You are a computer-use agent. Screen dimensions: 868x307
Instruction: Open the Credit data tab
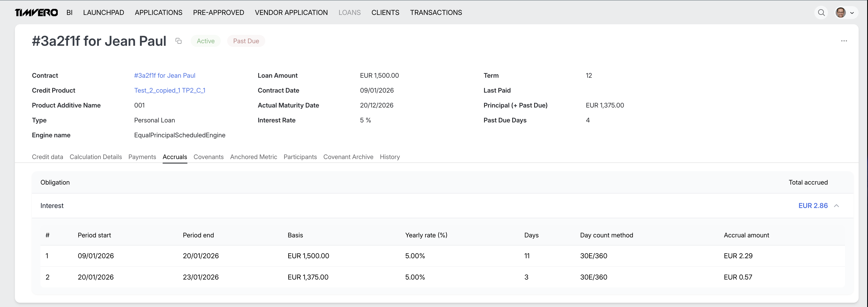coord(48,157)
